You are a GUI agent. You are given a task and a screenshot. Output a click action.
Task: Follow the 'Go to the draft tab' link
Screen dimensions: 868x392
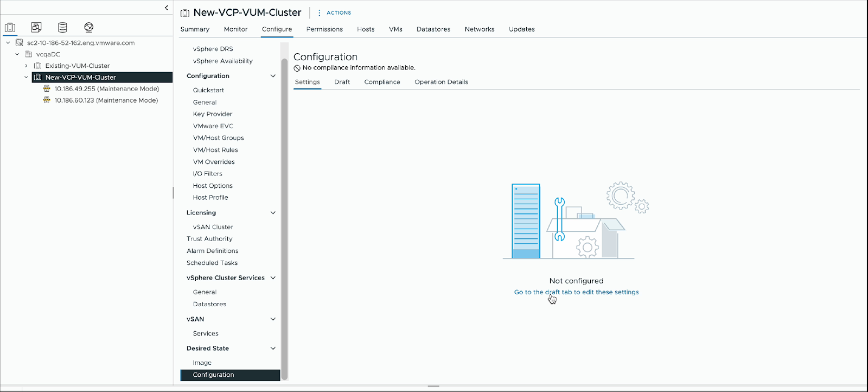point(576,292)
